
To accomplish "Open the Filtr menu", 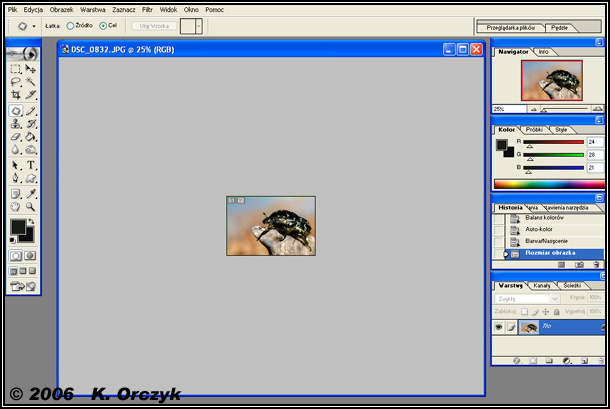I will (x=147, y=8).
